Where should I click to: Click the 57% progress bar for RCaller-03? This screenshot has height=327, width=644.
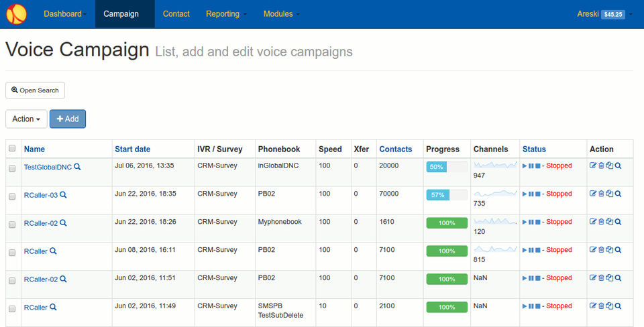[446, 194]
